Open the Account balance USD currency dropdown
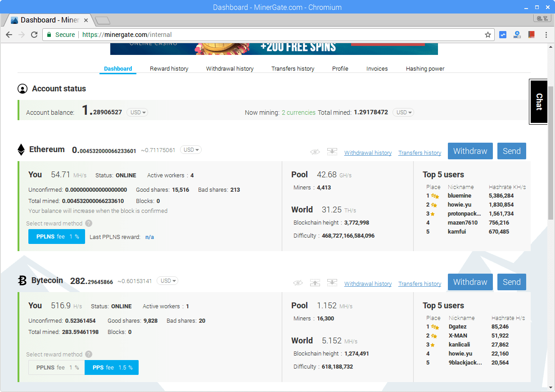Screen dimensions: 555x392 coord(137,113)
